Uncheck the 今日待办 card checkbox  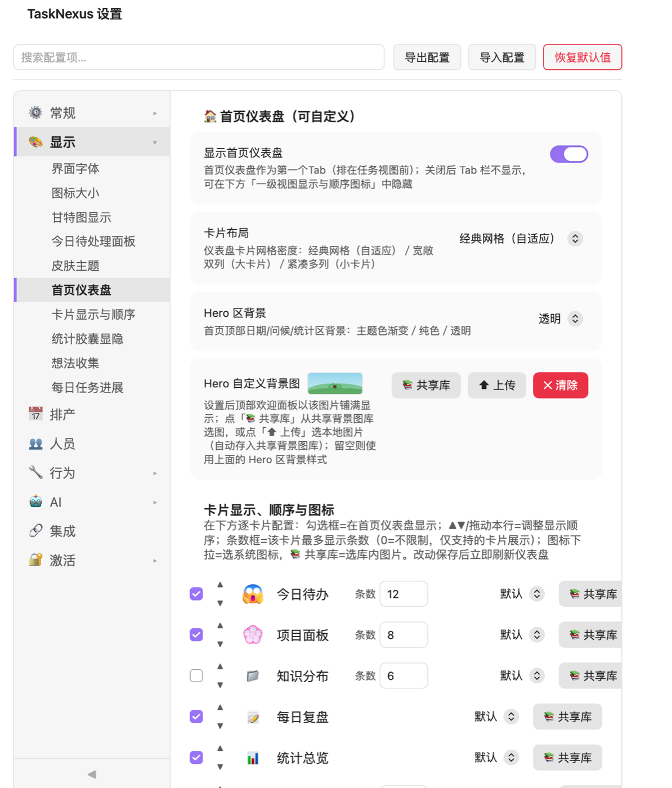[196, 594]
